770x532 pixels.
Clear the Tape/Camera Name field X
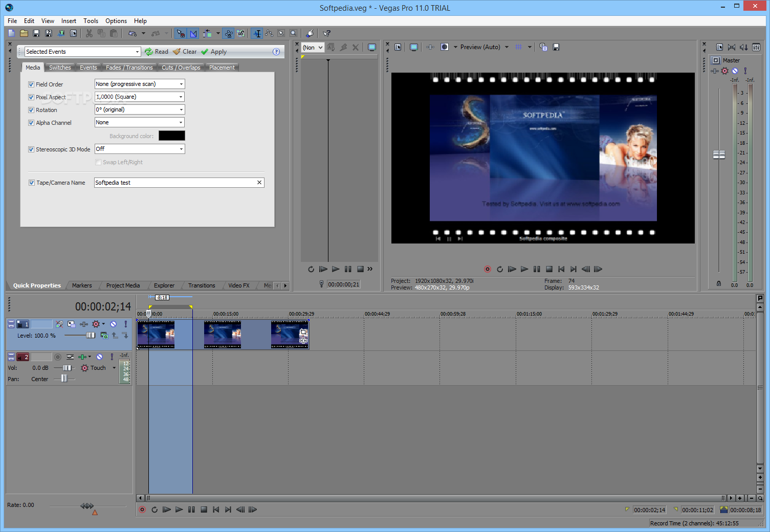coord(259,183)
